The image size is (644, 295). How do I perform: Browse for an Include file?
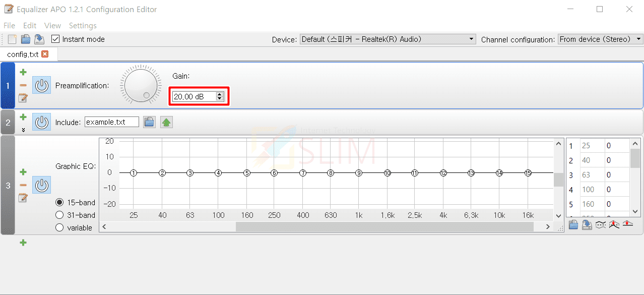pos(149,122)
